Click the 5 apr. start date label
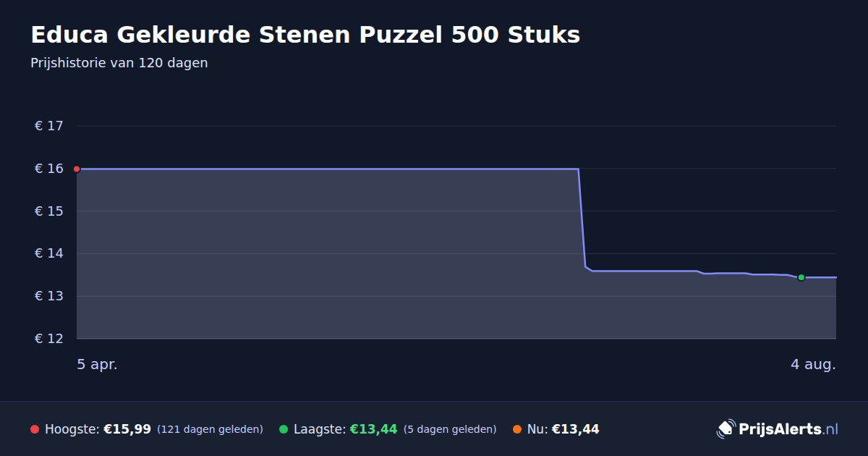868x456 pixels. 97,365
